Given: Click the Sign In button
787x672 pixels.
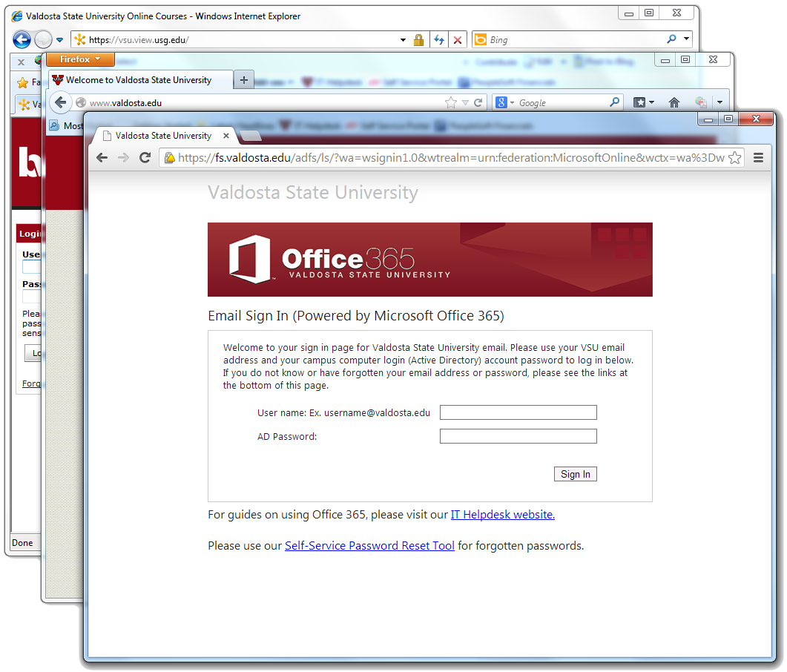Looking at the screenshot, I should (x=575, y=474).
